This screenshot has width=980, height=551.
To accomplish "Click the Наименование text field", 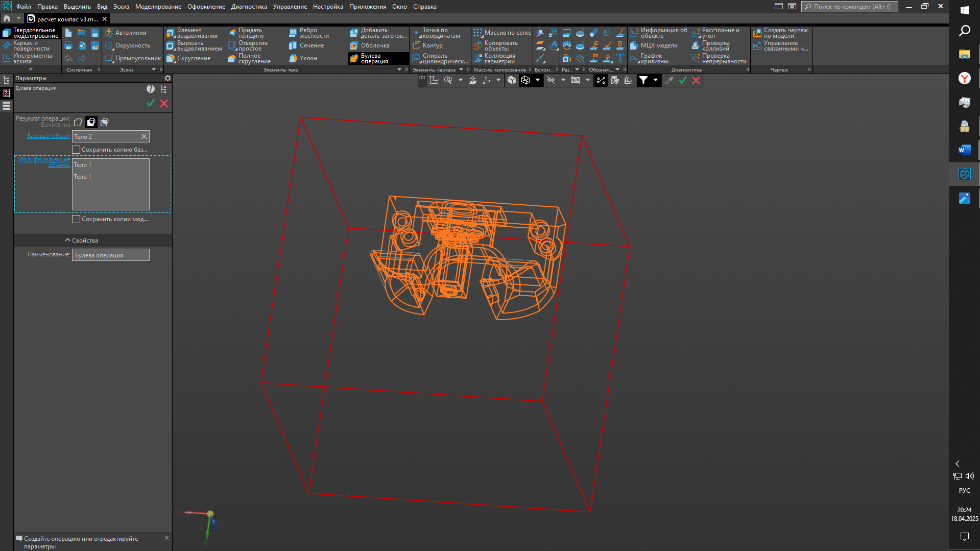I will 111,255.
